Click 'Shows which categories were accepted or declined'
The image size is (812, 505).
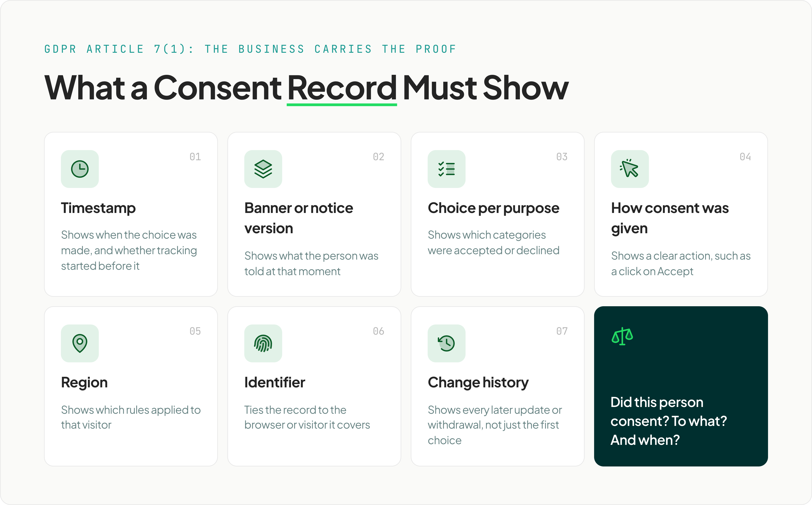point(494,243)
